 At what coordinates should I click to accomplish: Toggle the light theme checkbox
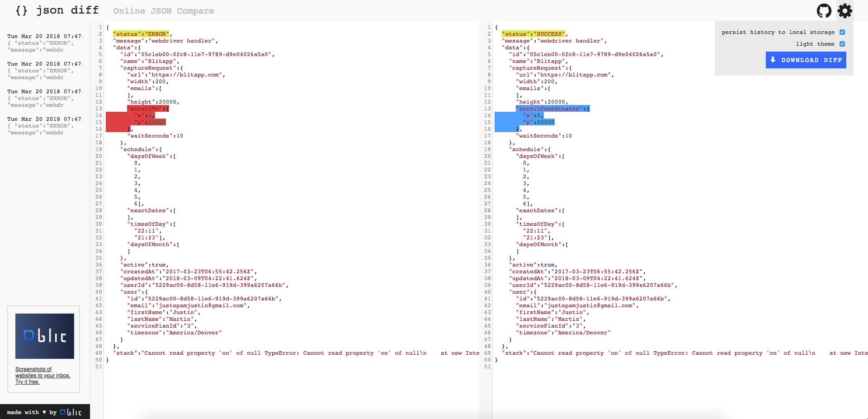(x=842, y=44)
